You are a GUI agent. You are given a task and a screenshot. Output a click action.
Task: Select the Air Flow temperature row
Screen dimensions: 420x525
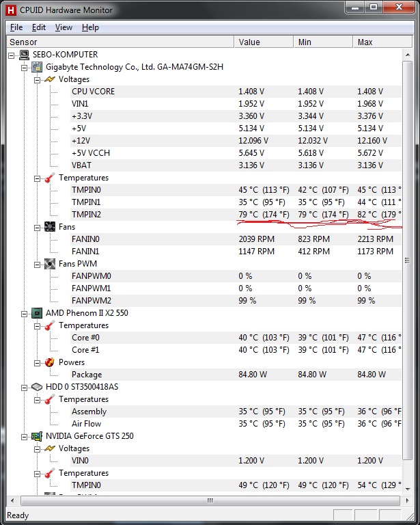pos(236,424)
